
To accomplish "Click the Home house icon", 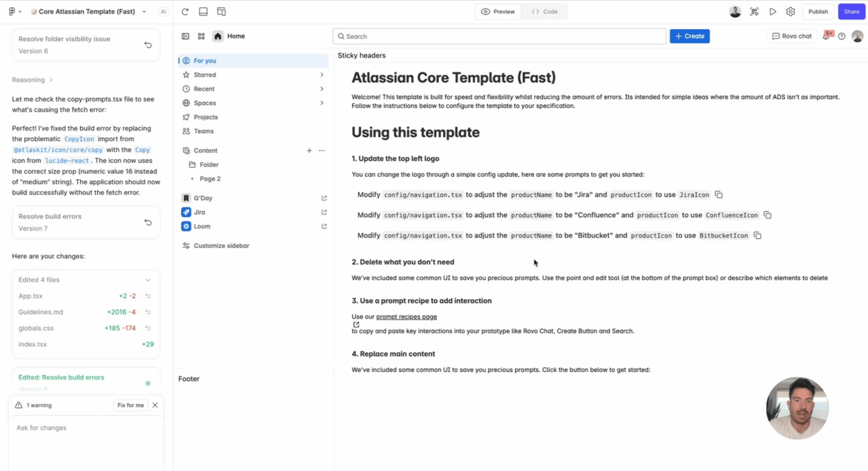I will click(218, 36).
